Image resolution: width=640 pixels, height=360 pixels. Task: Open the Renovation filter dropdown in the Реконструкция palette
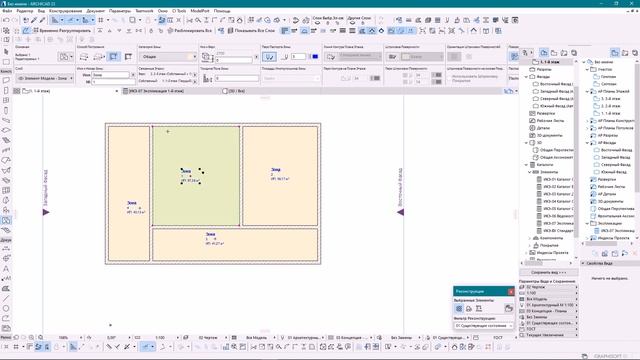click(484, 326)
